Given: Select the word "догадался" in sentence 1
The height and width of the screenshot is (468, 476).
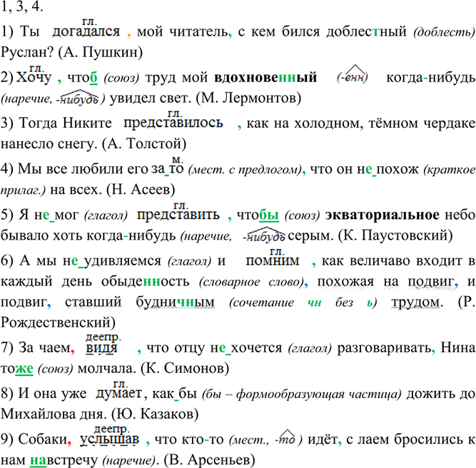Looking at the screenshot, I should point(86,31).
